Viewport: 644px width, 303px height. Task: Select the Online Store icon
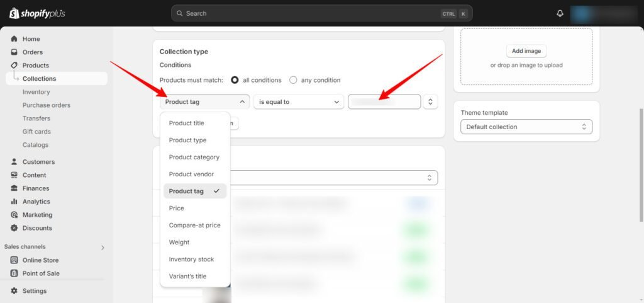pos(14,260)
